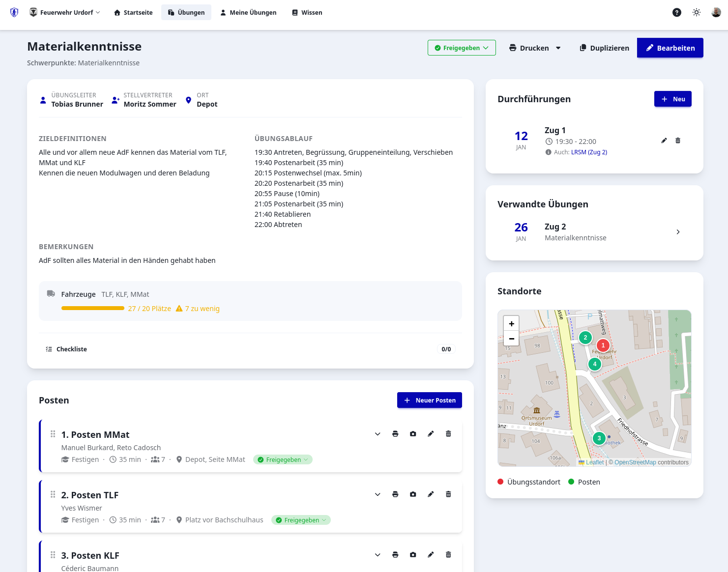The image size is (728, 572).
Task: Delete the Zug 1 Durchführung entry
Action: pos(678,141)
